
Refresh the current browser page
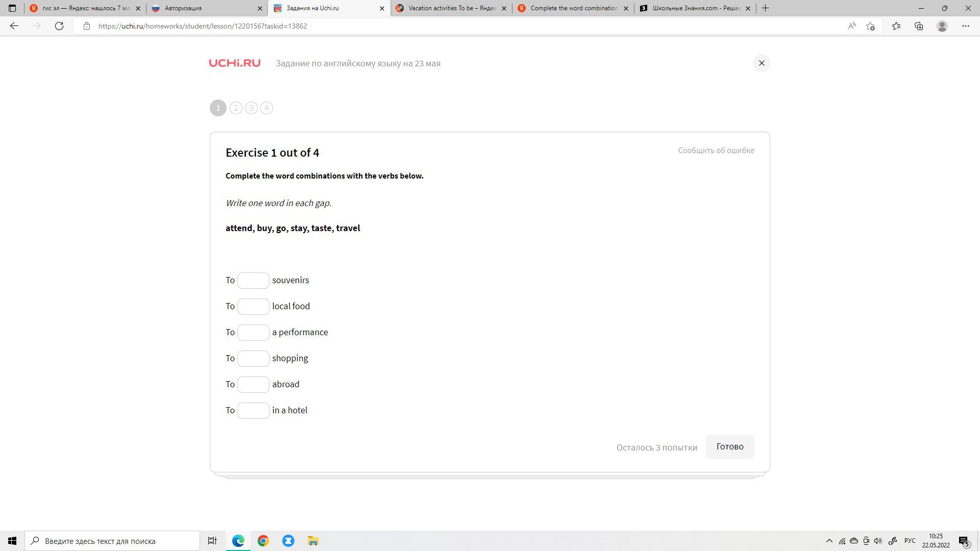(x=59, y=26)
